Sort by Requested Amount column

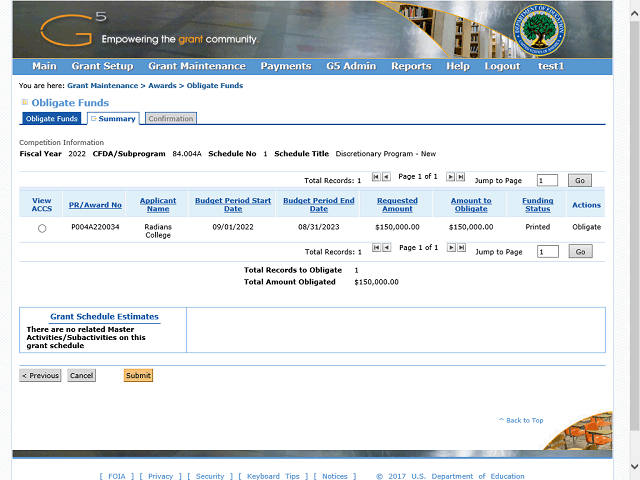(397, 204)
